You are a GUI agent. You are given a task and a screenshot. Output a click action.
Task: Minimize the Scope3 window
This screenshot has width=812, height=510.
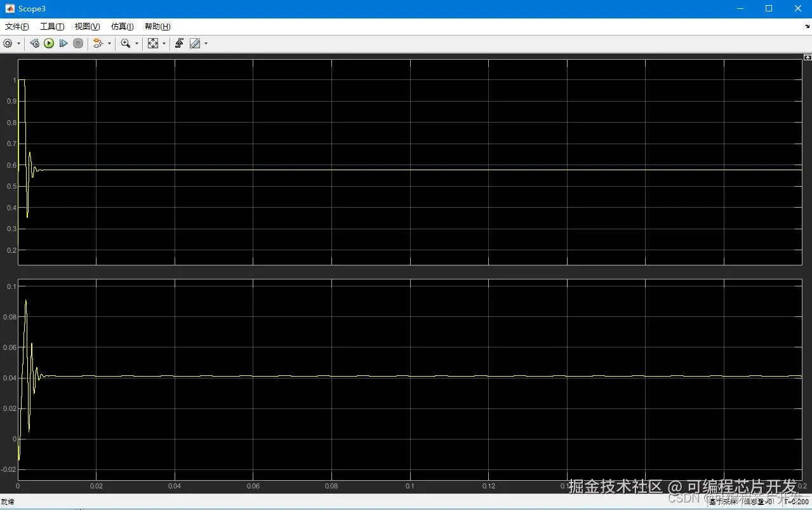click(740, 9)
